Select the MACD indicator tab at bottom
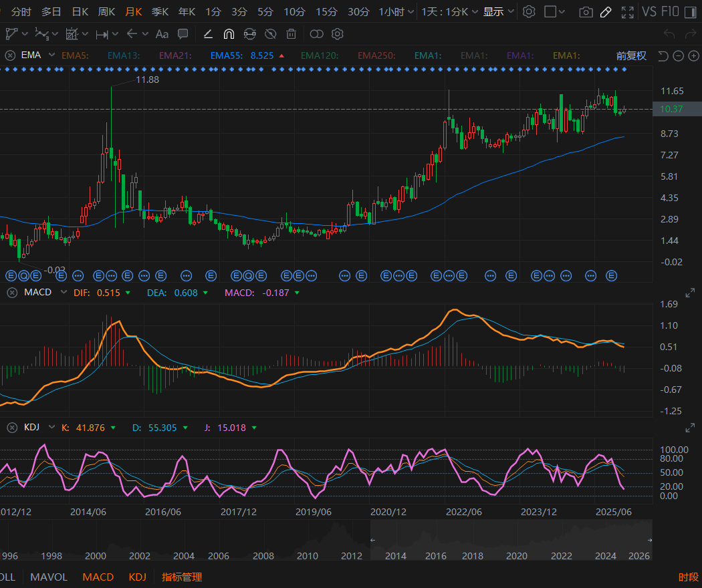 98,577
